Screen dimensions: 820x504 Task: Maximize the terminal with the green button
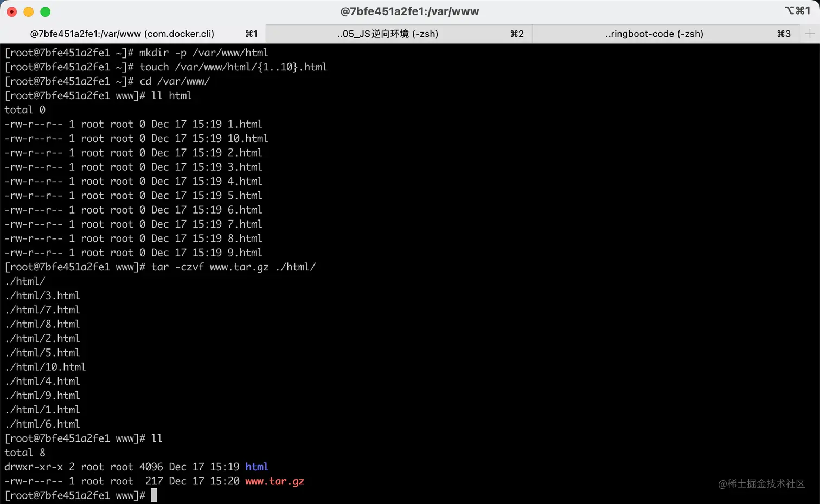tap(46, 11)
